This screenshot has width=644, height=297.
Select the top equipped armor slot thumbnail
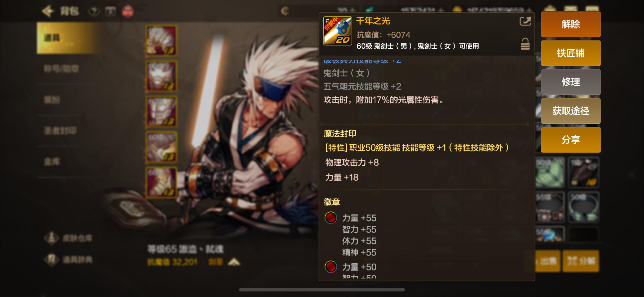click(x=161, y=41)
